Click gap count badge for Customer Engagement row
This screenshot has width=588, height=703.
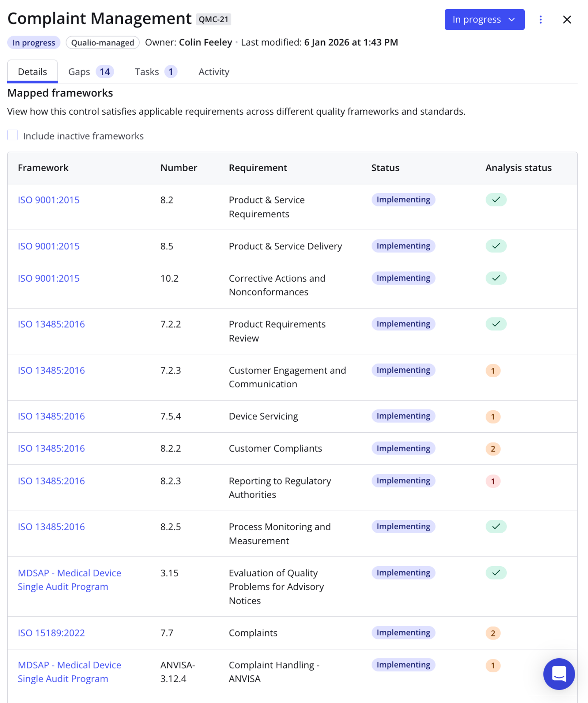493,370
